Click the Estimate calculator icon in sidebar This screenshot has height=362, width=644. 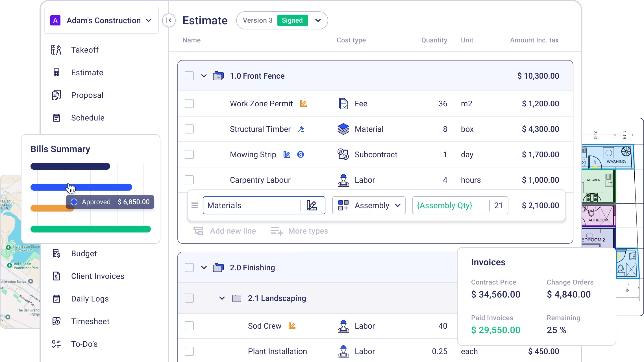[56, 73]
